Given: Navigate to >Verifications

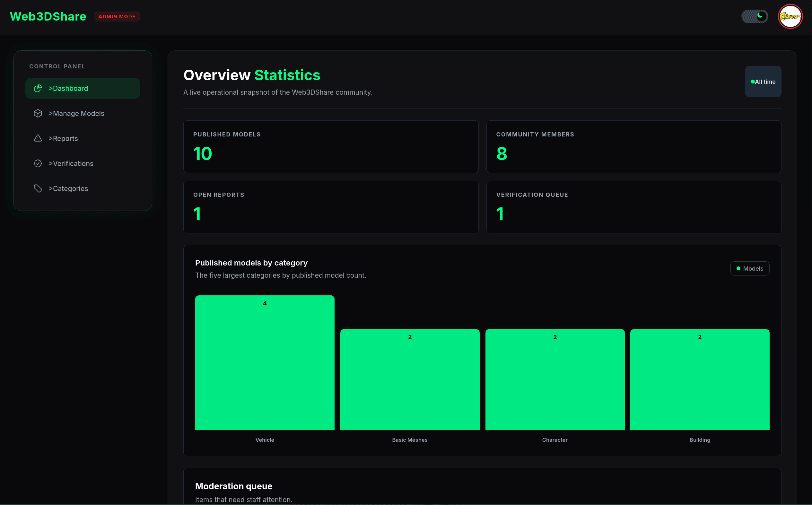Looking at the screenshot, I should click(x=83, y=163).
